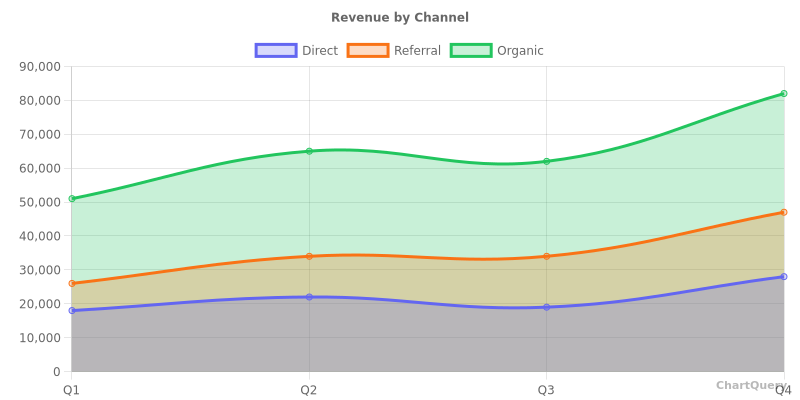This screenshot has height=400, width=800.
Task: Select the Organic data point at Q4
Action: (783, 94)
